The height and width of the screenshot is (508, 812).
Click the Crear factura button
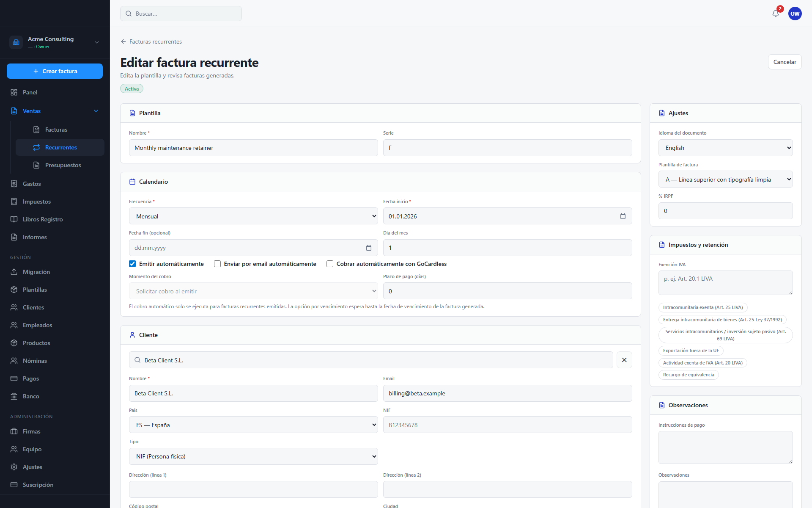(55, 71)
